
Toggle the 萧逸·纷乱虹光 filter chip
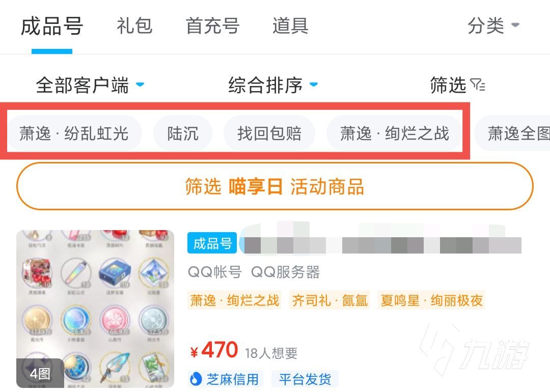coord(74,133)
